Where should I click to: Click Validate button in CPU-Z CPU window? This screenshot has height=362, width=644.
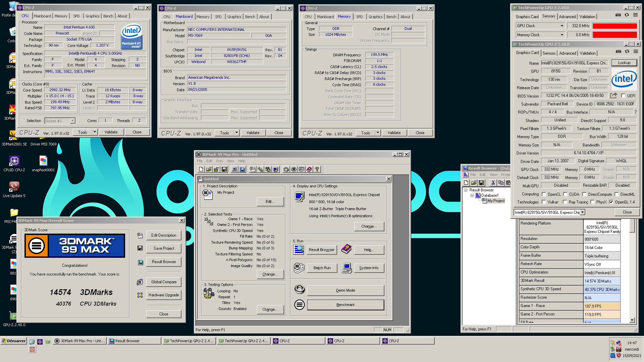[x=111, y=132]
